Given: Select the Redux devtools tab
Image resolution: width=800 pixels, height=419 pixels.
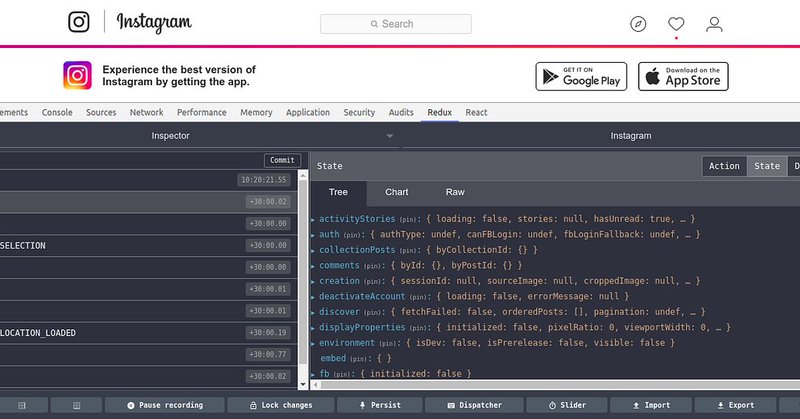Looking at the screenshot, I should tap(440, 112).
